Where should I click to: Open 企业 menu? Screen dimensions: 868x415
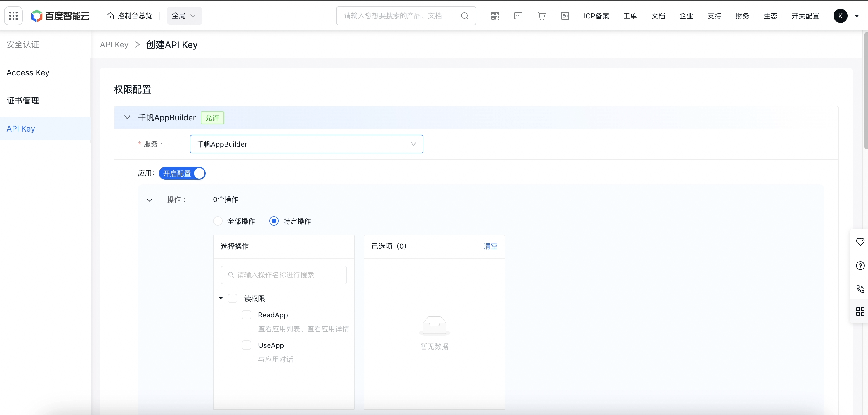click(x=686, y=16)
